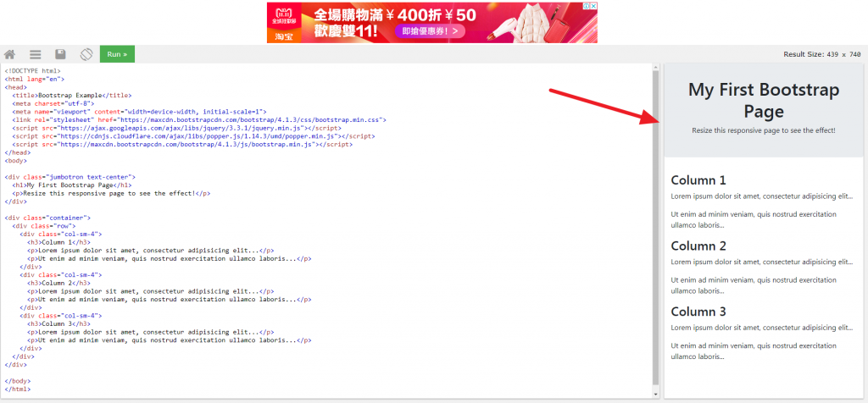The height and width of the screenshot is (403, 868).
Task: Open the AdChoices info icon on banner
Action: 587,6
